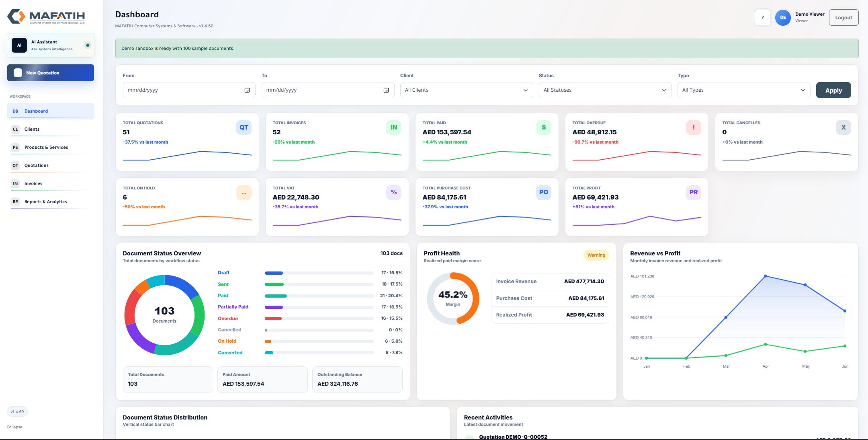868x440 pixels.
Task: Open Clients in the sidebar
Action: pos(51,129)
